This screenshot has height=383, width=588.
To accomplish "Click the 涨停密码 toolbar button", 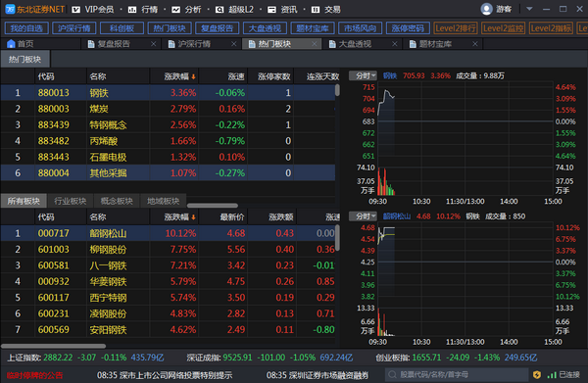I will [408, 28].
